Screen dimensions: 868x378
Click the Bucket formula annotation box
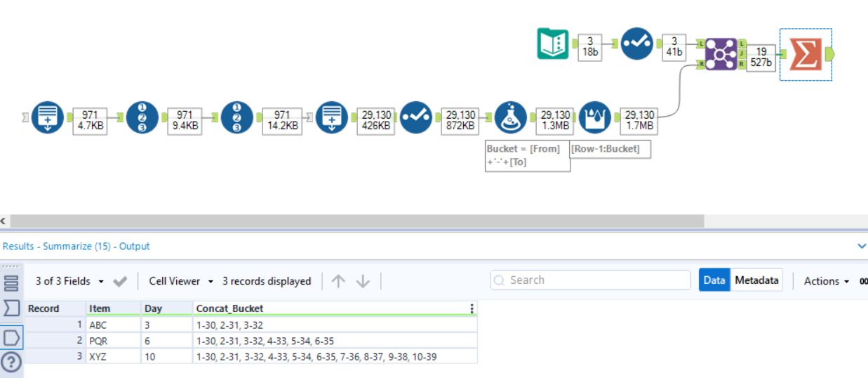click(527, 155)
